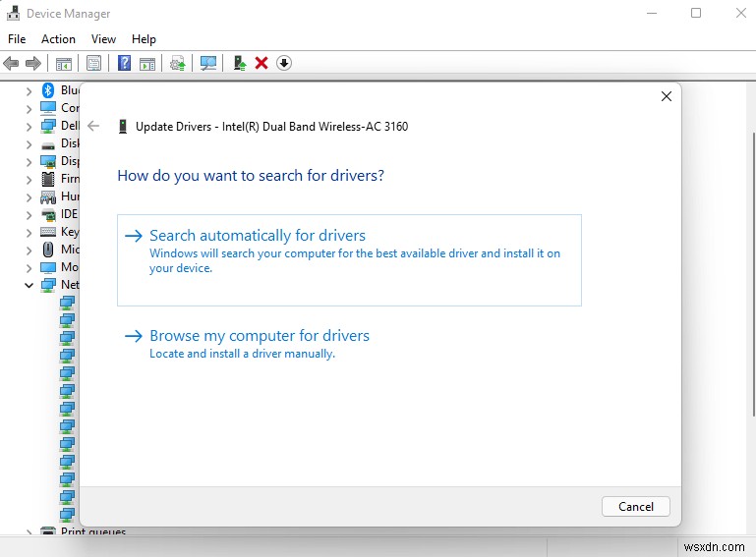
Task: Expand the Computer tree node
Action: pyautogui.click(x=29, y=108)
